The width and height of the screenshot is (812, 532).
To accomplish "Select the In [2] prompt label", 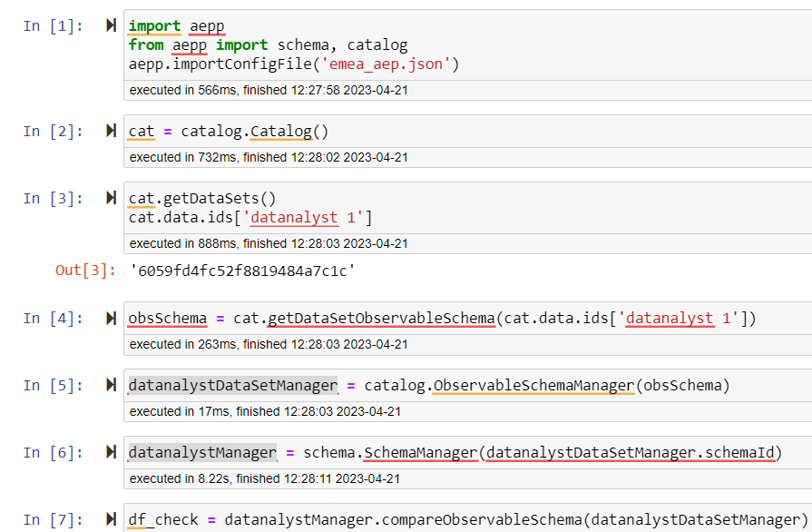I will coord(53,132).
